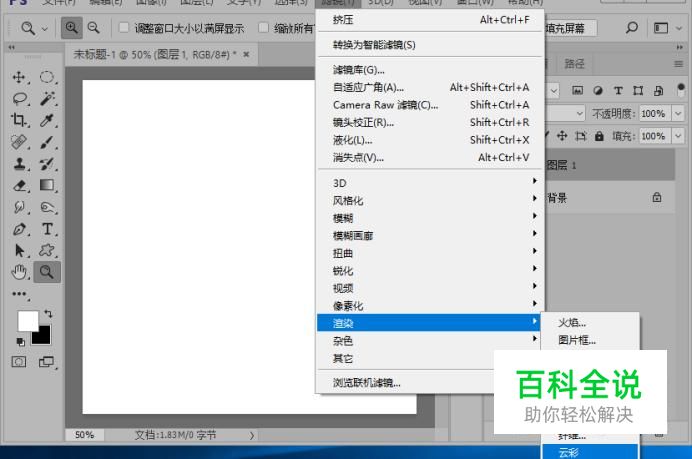Select the Pen tool
The height and width of the screenshot is (459, 692).
tap(19, 229)
